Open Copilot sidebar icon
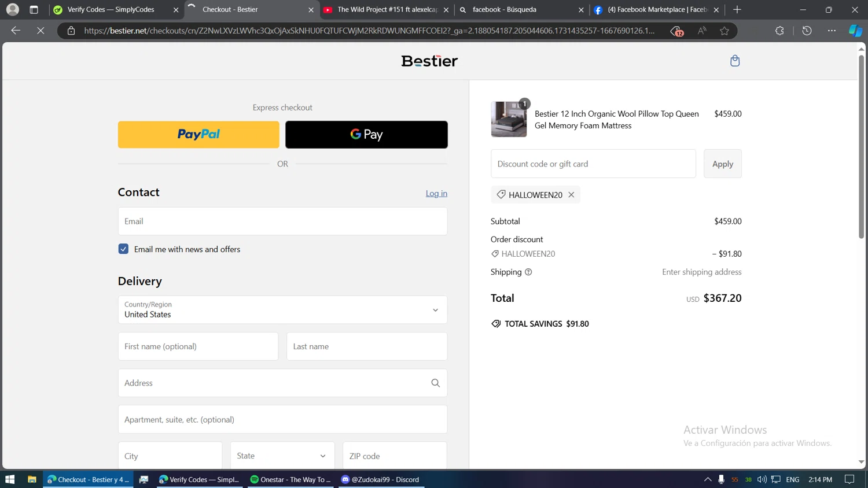The height and width of the screenshot is (488, 868). tap(855, 31)
